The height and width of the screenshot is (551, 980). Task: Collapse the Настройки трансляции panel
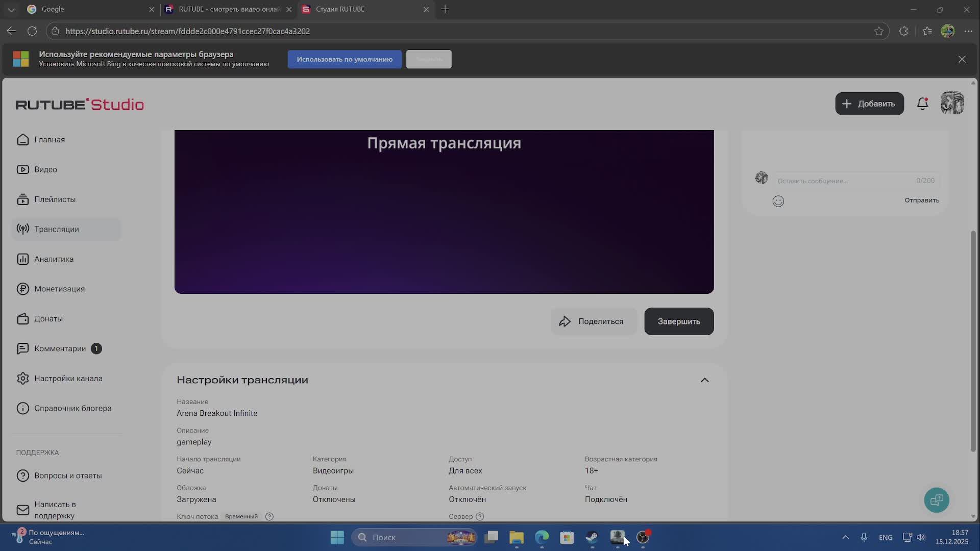coord(704,380)
